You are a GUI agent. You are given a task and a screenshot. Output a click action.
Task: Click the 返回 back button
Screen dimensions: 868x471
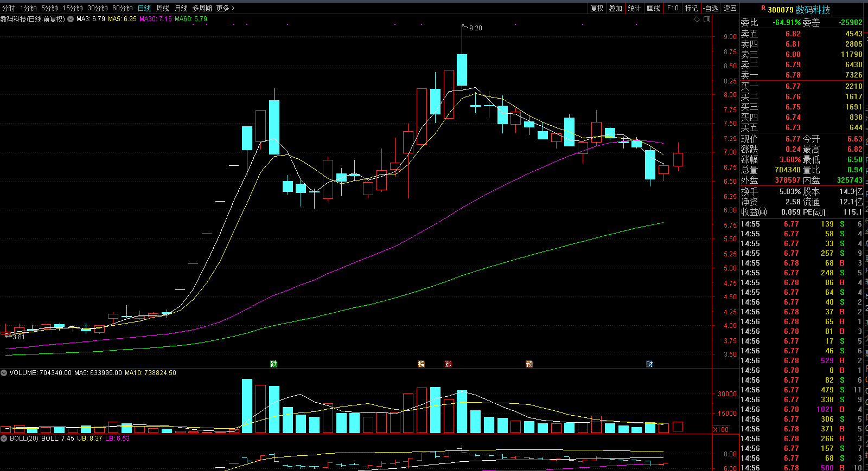click(x=730, y=8)
